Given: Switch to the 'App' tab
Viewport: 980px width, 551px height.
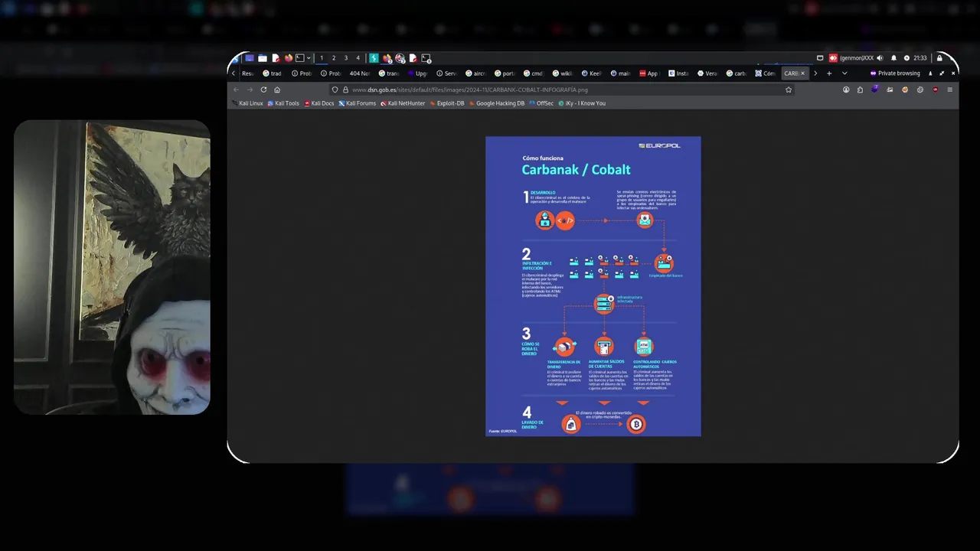Looking at the screenshot, I should pyautogui.click(x=649, y=73).
